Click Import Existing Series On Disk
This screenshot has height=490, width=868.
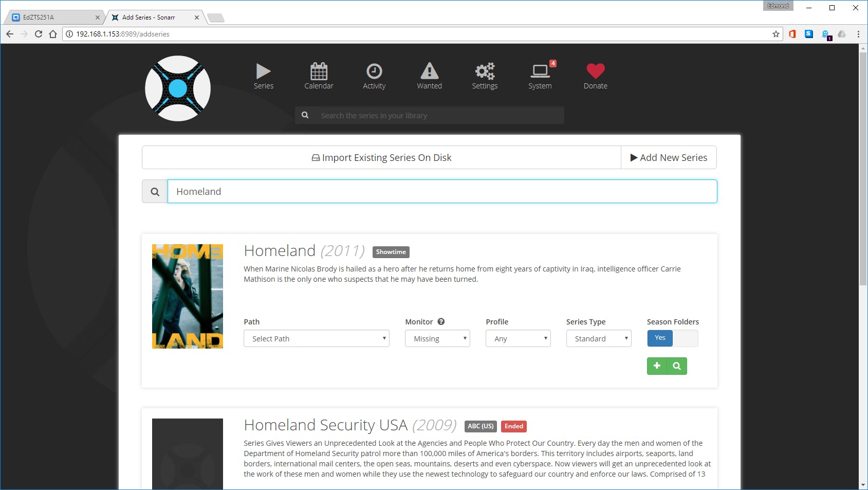(x=381, y=157)
